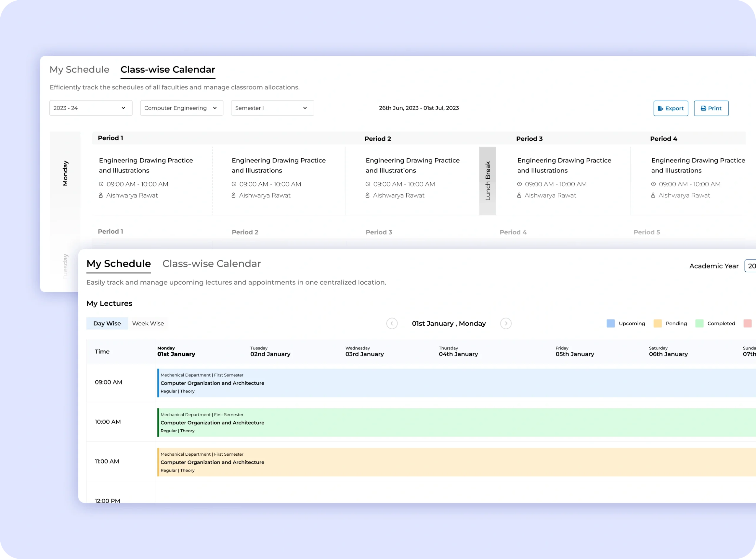Click the Export file icon
The height and width of the screenshot is (559, 756).
point(660,108)
